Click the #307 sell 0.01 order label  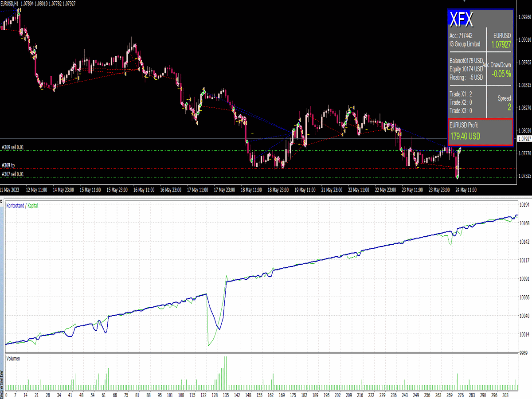12,174
